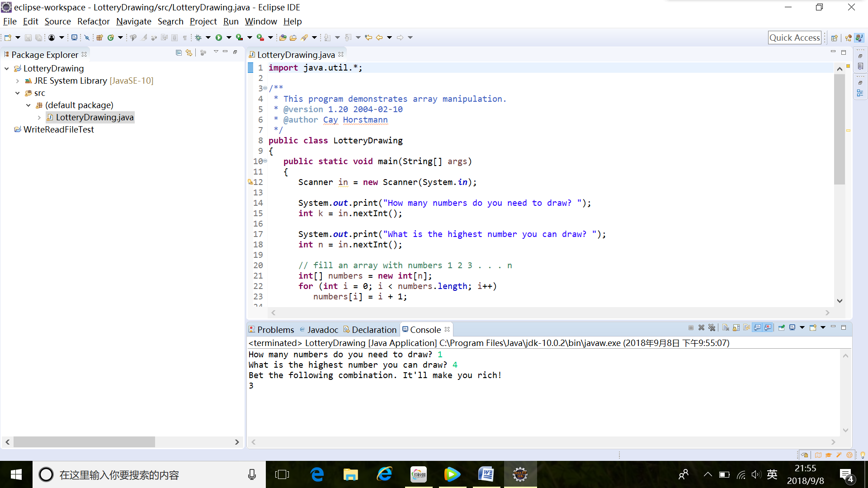
Task: Click the Open Console icon
Action: pyautogui.click(x=813, y=327)
